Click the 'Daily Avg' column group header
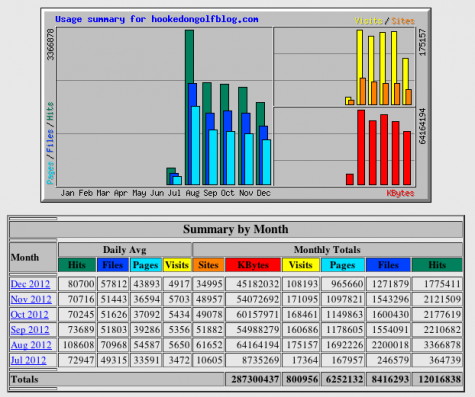This screenshot has height=397, width=475. (x=125, y=250)
